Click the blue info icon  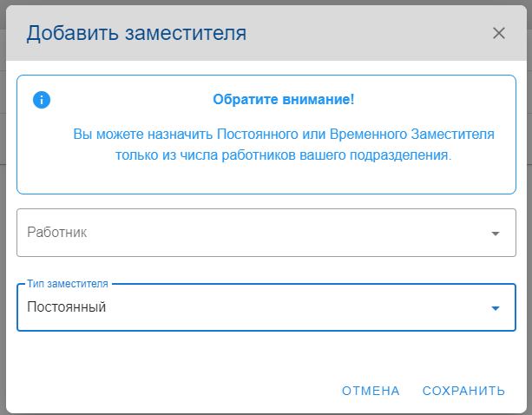[x=42, y=100]
